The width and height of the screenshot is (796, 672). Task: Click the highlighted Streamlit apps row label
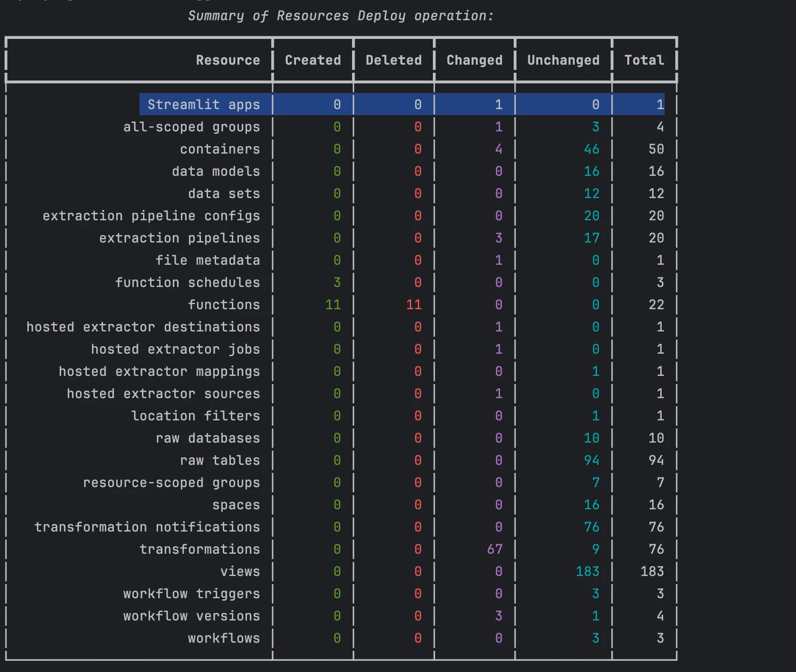tap(203, 105)
